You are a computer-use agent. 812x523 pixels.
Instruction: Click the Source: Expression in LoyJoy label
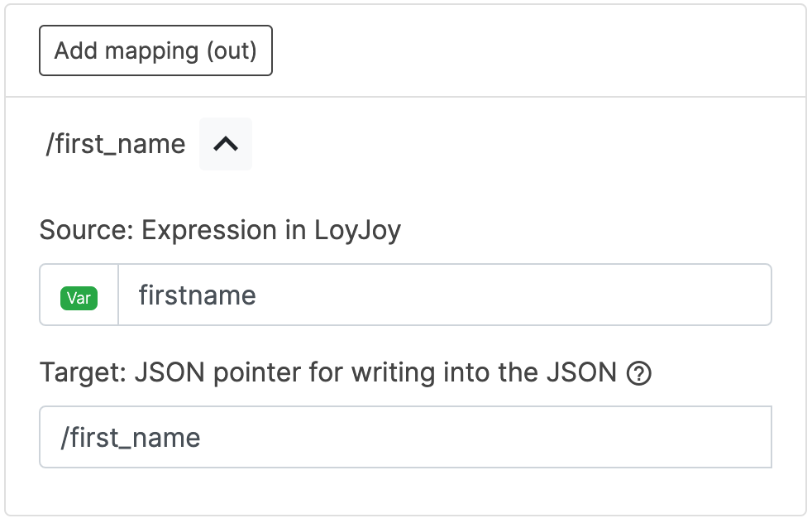pos(220,230)
